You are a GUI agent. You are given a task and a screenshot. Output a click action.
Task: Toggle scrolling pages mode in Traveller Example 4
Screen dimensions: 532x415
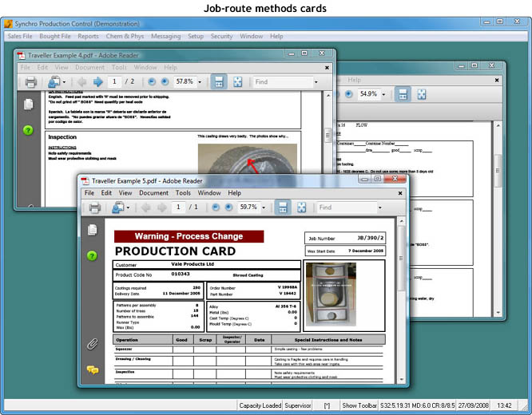point(219,81)
